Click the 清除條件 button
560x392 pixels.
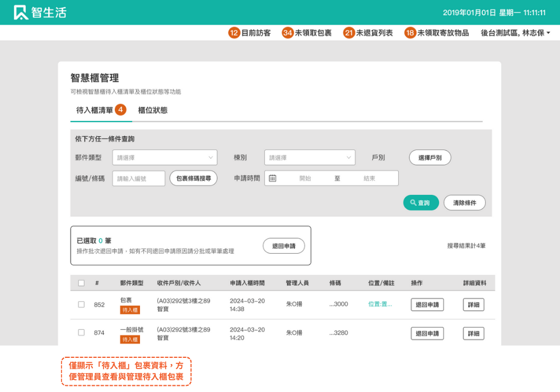[464, 203]
